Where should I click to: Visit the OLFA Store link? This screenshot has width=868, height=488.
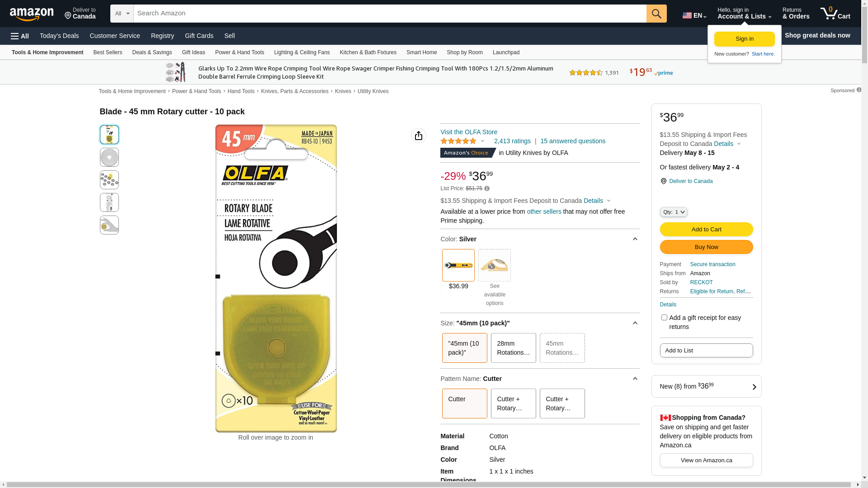click(468, 132)
